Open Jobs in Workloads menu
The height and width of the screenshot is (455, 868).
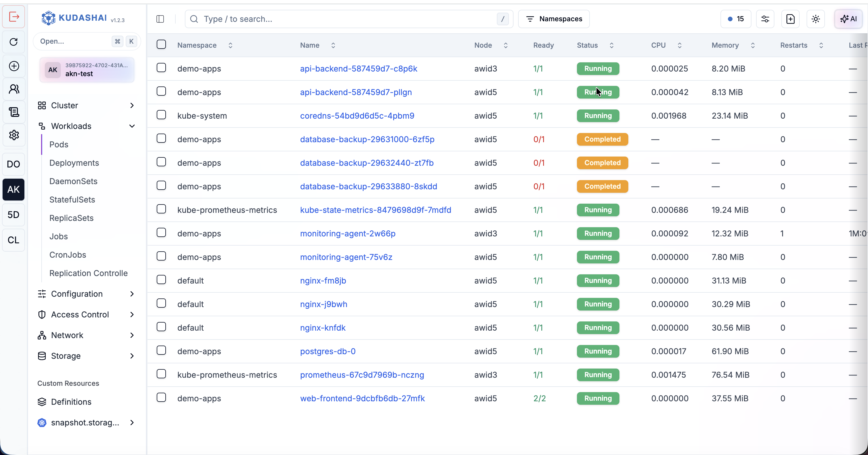pos(59,236)
